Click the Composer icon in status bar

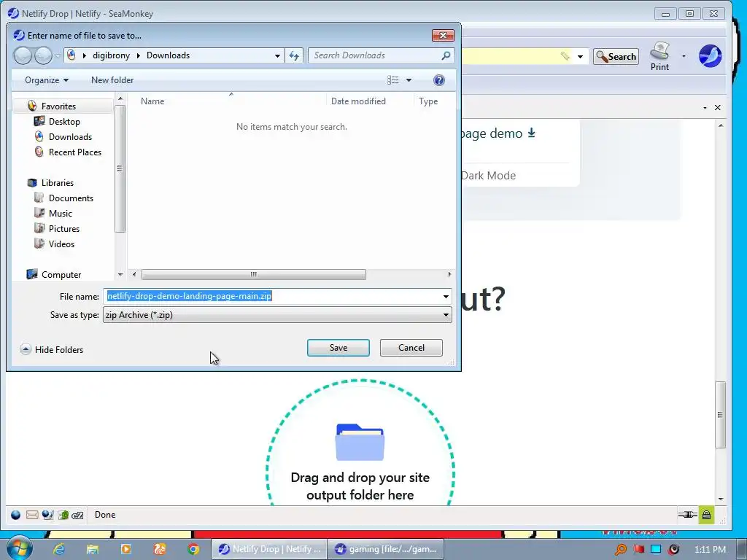click(47, 515)
